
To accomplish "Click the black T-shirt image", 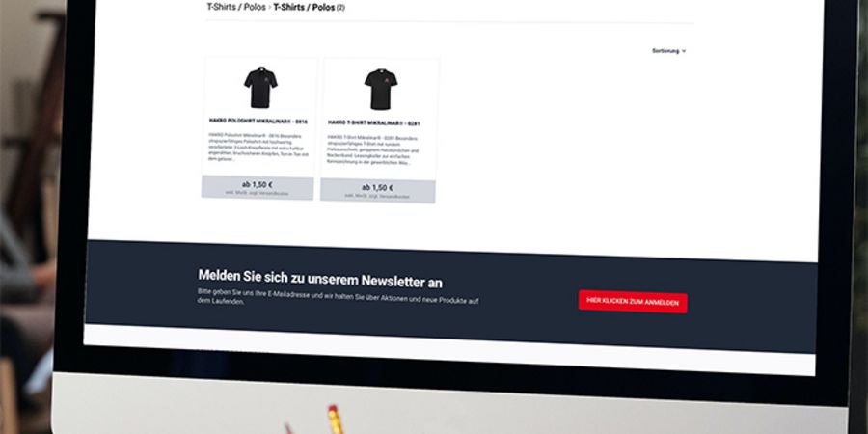I will pyautogui.click(x=381, y=89).
